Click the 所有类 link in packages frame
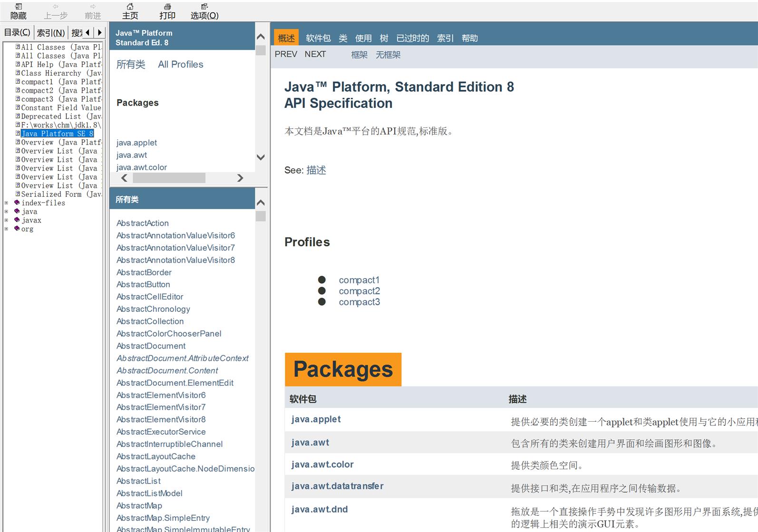This screenshot has width=758, height=532. click(x=131, y=64)
